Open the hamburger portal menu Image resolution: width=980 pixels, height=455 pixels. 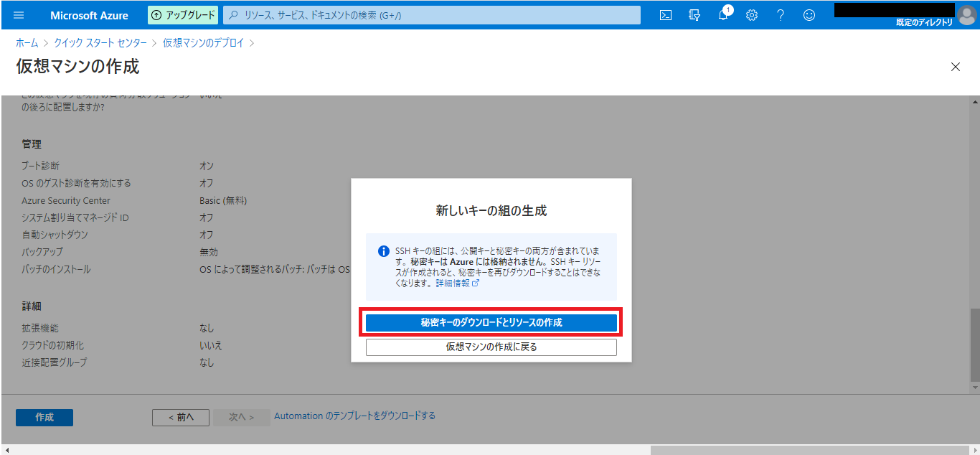(x=19, y=15)
